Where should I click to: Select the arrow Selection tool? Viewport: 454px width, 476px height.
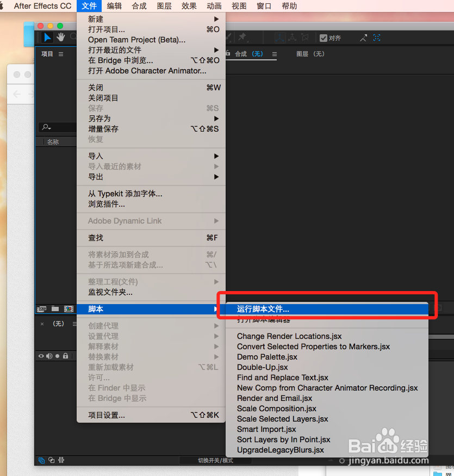click(x=48, y=38)
